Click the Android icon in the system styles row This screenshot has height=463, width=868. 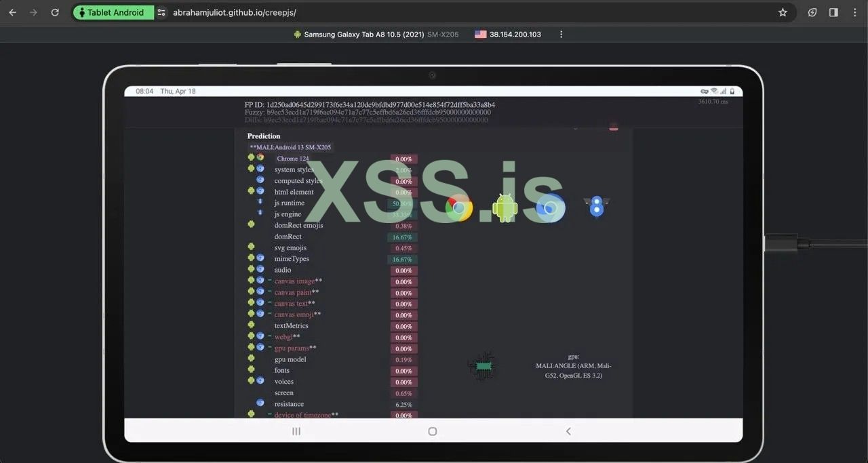[251, 168]
